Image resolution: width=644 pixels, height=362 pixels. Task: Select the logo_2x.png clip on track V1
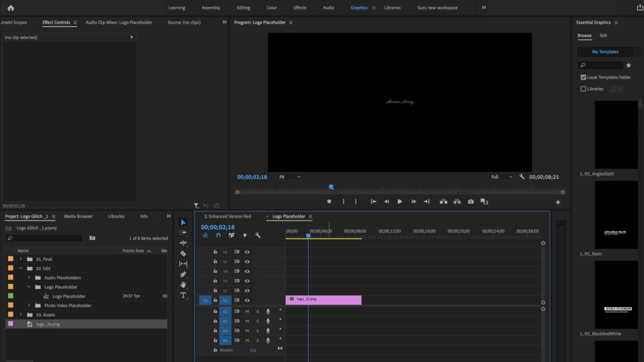(x=324, y=300)
